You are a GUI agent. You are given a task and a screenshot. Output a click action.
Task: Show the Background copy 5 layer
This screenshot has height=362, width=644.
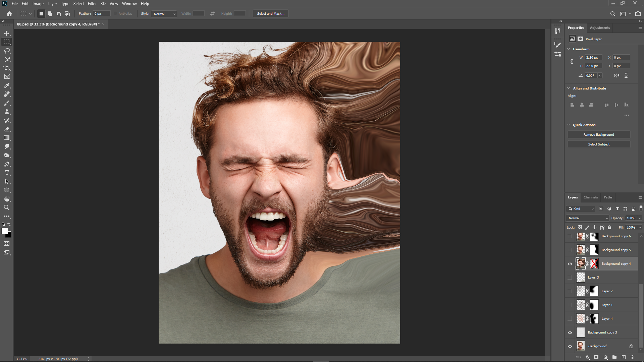pyautogui.click(x=570, y=250)
